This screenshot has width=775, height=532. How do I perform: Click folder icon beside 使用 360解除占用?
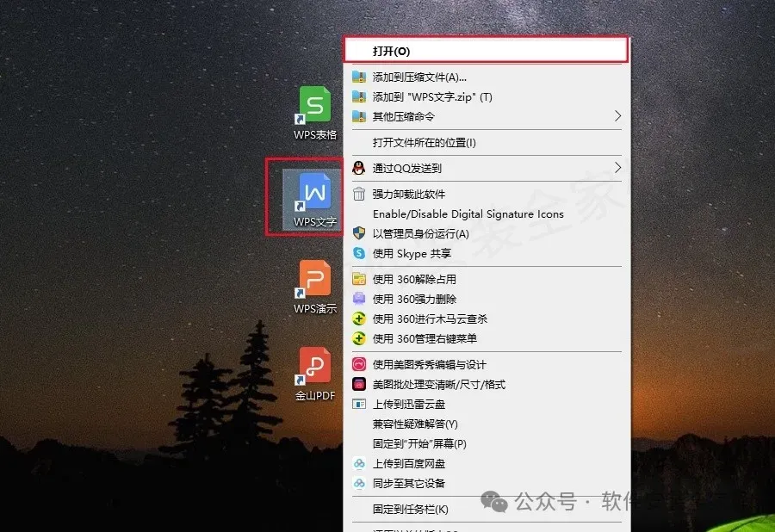tap(359, 279)
